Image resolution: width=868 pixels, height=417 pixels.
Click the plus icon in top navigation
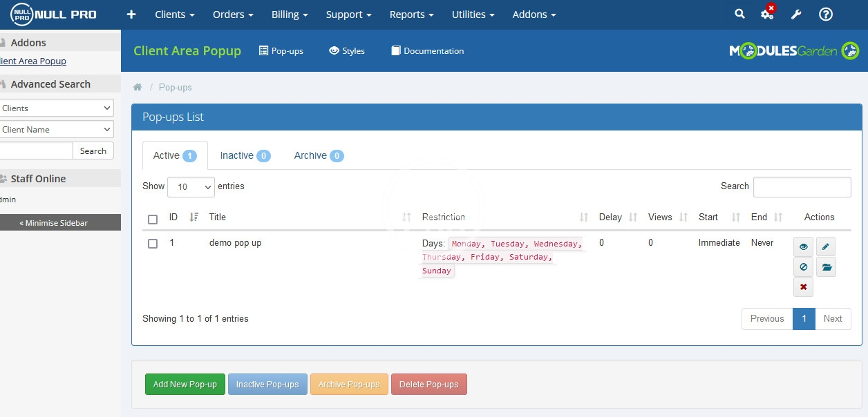pos(131,14)
